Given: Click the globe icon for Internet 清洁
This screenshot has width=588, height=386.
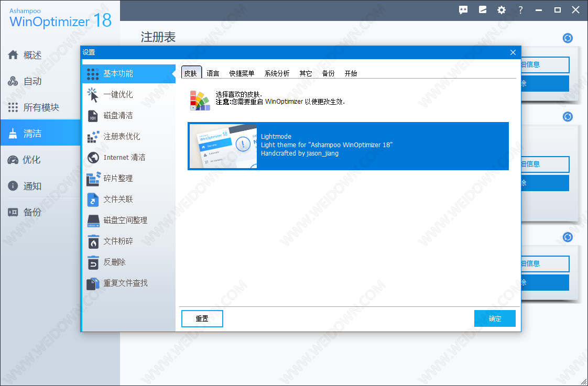Looking at the screenshot, I should click(93, 158).
